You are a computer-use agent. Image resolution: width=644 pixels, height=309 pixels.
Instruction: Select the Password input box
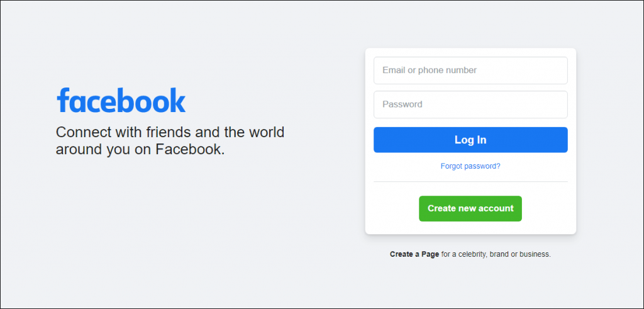[x=470, y=104]
